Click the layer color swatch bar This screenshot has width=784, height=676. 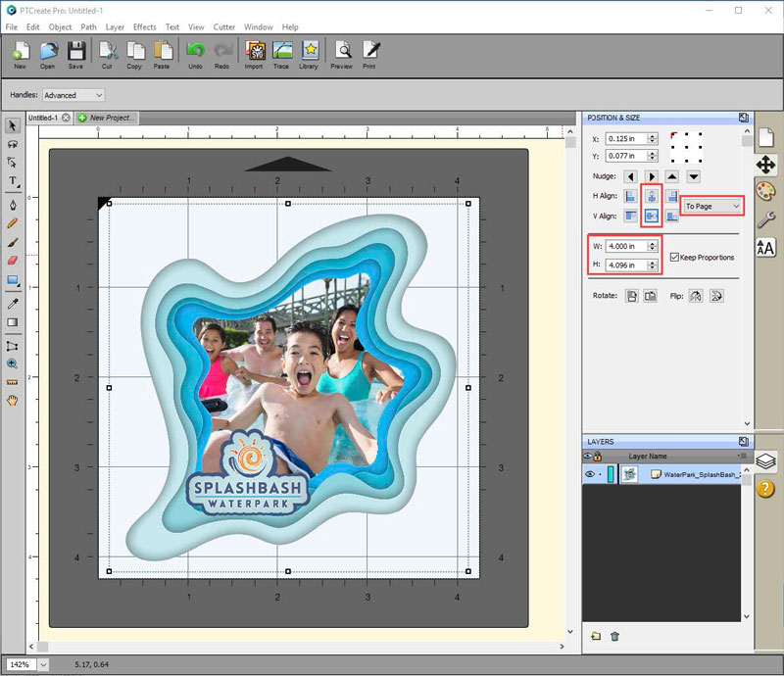(611, 474)
